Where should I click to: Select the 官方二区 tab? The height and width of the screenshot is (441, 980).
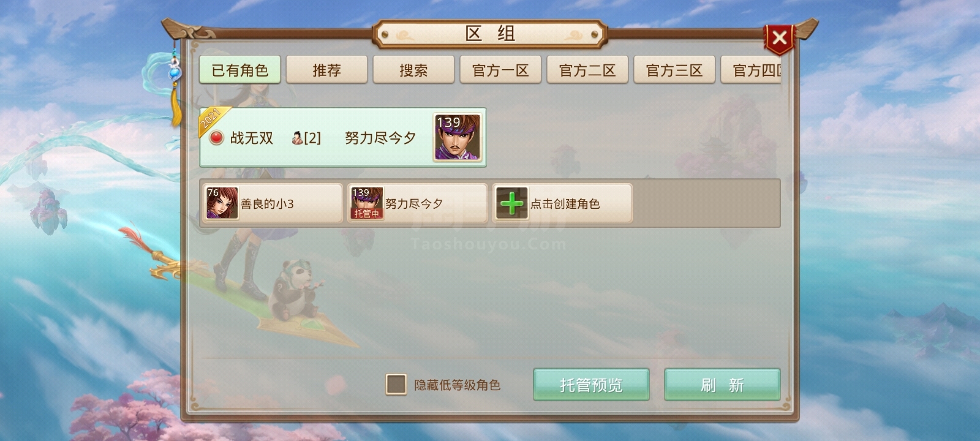tap(587, 70)
